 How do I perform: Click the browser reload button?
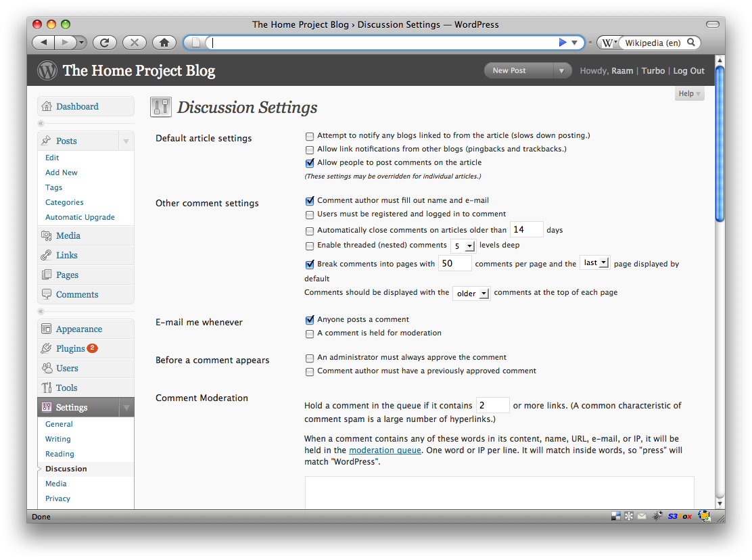104,43
